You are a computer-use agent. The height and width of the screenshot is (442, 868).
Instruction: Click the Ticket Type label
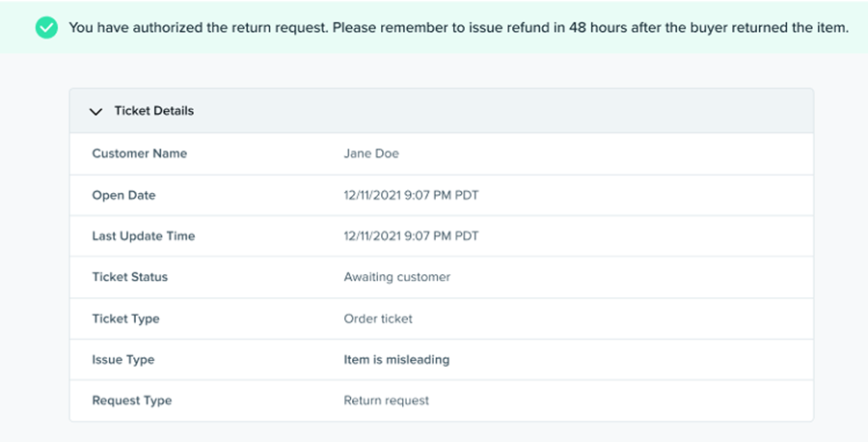pos(125,318)
